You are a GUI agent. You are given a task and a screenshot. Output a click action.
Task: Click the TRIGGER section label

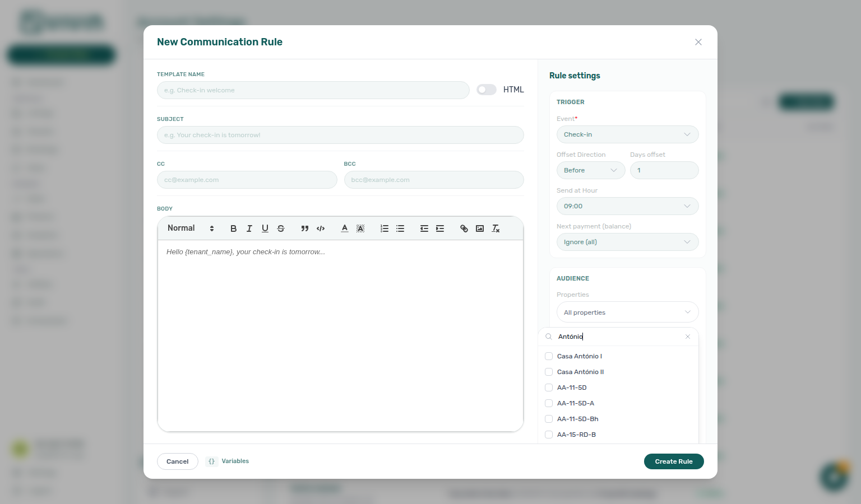570,102
